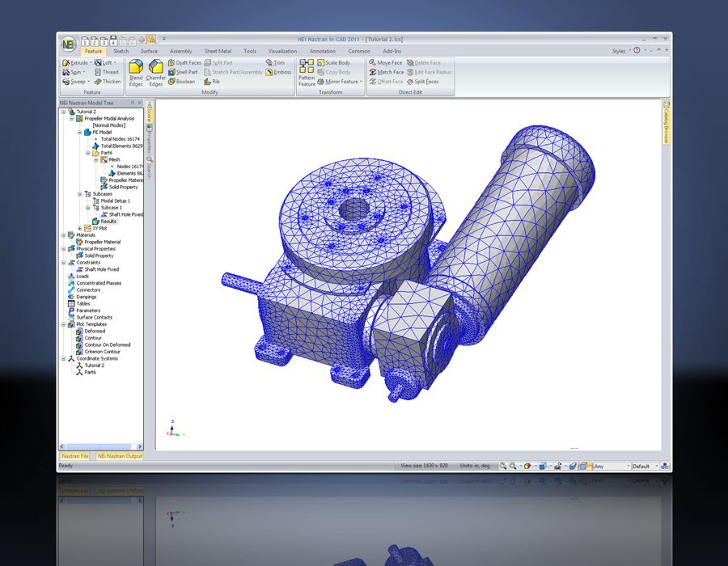This screenshot has width=728, height=566.
Task: Open the NEi application menu orb
Action: click(69, 44)
